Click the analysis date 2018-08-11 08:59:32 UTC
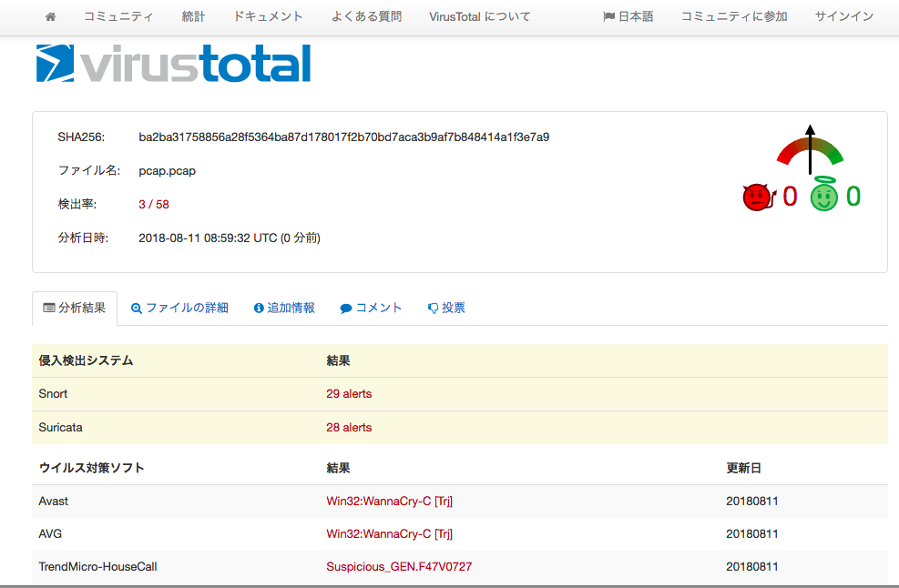 [230, 238]
